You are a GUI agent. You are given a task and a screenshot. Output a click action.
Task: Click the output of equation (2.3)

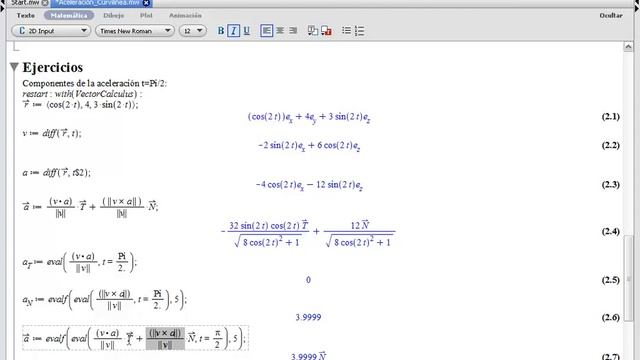pyautogui.click(x=309, y=185)
